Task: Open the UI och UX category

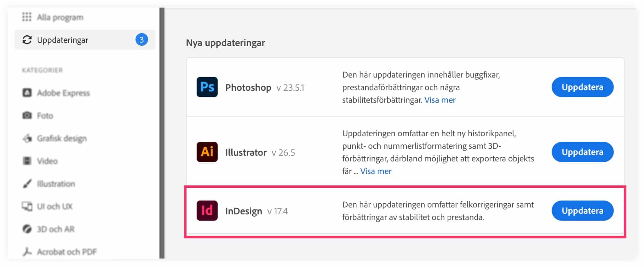Action: click(55, 206)
